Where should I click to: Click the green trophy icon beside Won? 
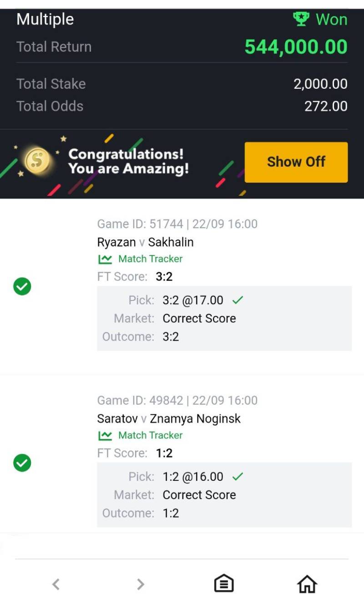[301, 19]
